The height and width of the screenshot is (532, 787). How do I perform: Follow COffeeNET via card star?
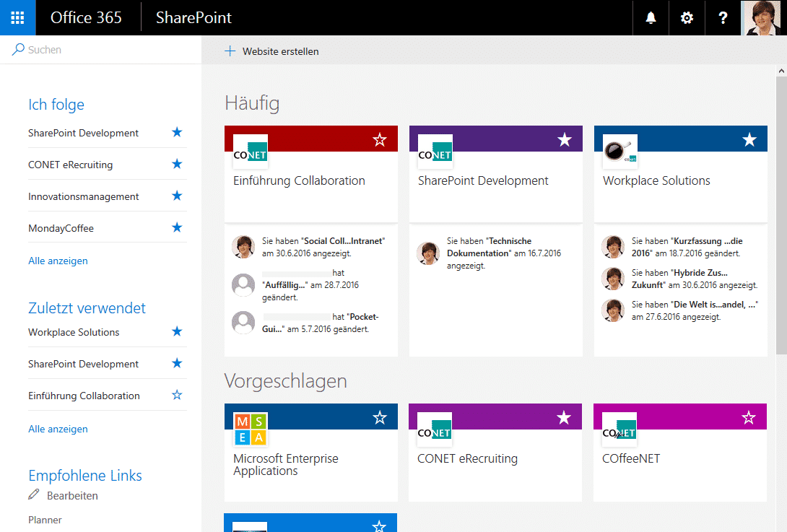point(749,417)
